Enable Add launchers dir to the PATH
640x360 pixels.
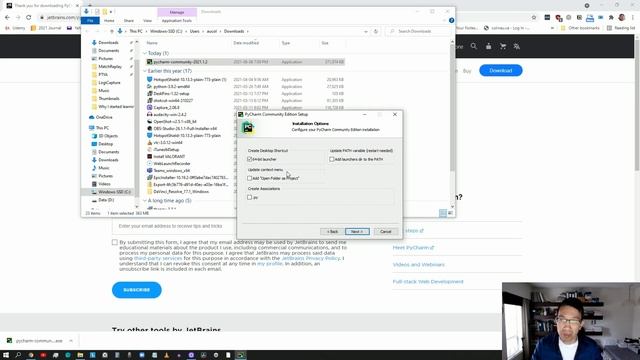click(331, 159)
